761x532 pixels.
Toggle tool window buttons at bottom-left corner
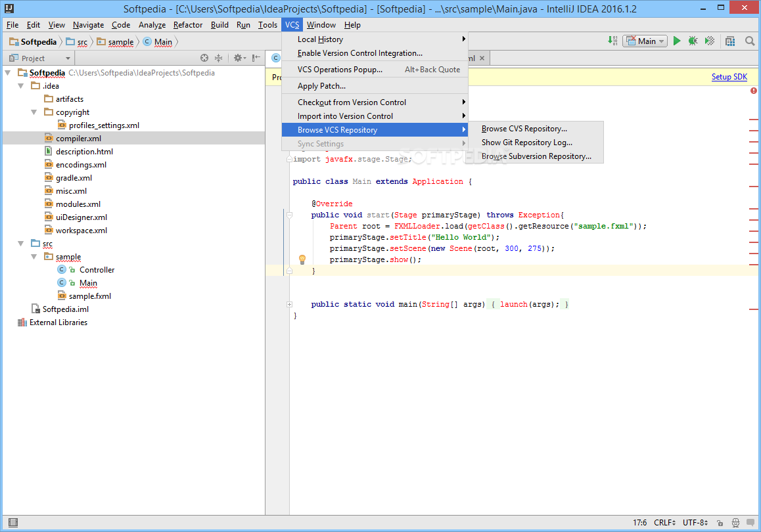click(x=13, y=522)
